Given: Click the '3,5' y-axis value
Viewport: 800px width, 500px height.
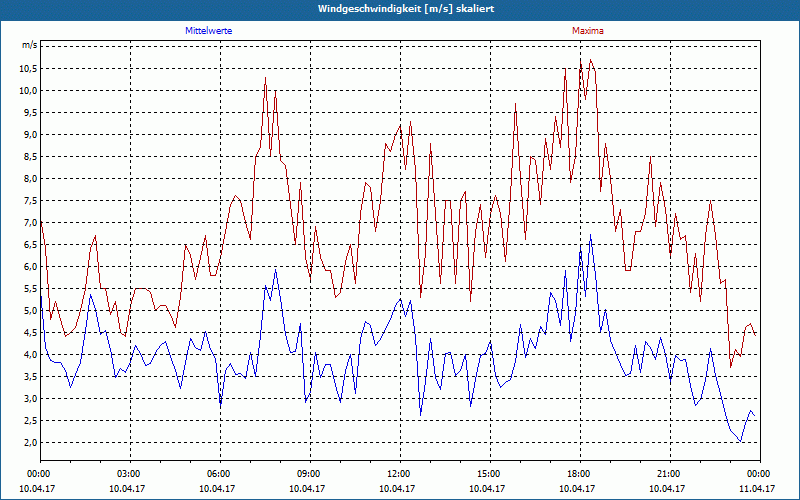Looking at the screenshot, I should pyautogui.click(x=30, y=376).
